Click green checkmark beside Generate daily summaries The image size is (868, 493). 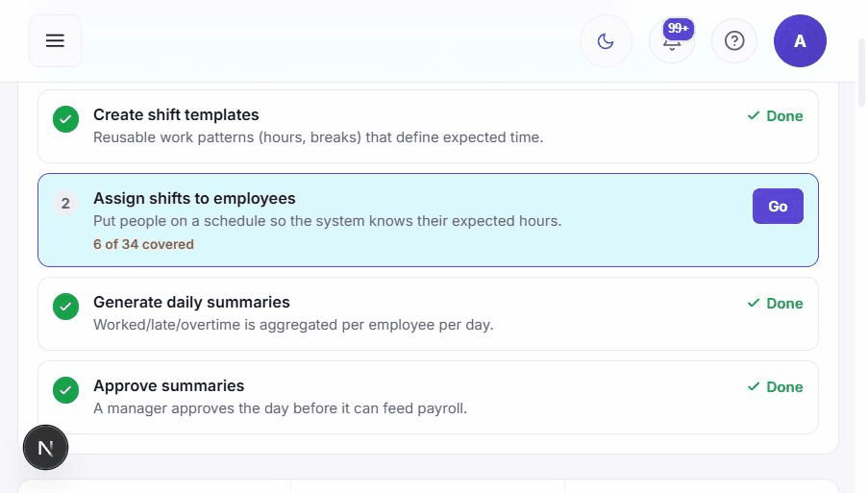coord(66,307)
